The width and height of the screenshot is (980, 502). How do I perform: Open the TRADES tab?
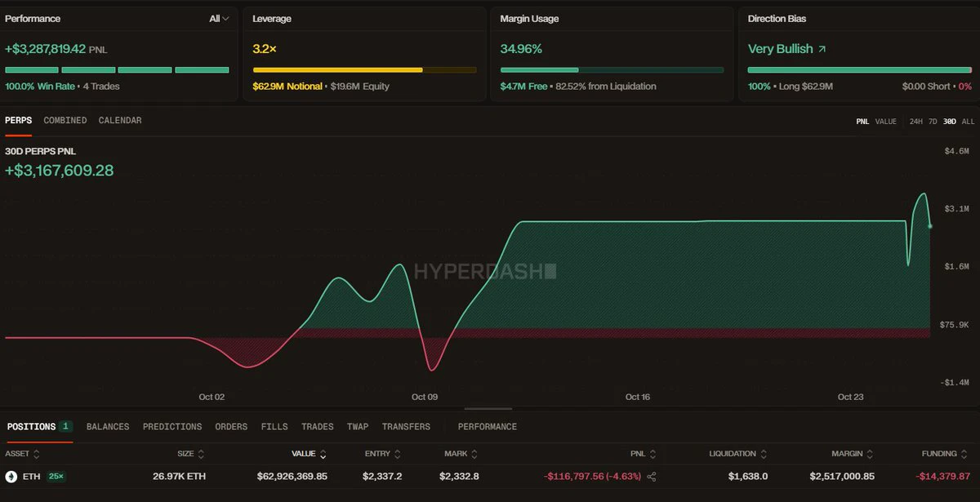coord(318,427)
